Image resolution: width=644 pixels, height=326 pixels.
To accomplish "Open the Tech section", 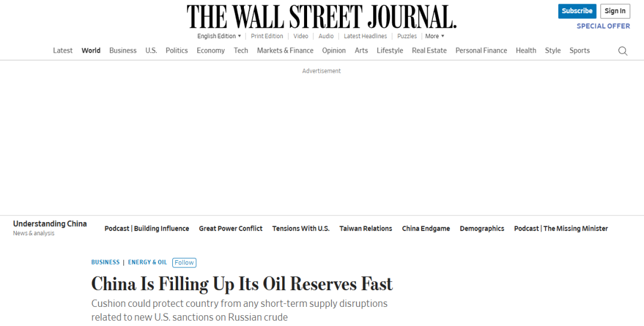I will (241, 51).
